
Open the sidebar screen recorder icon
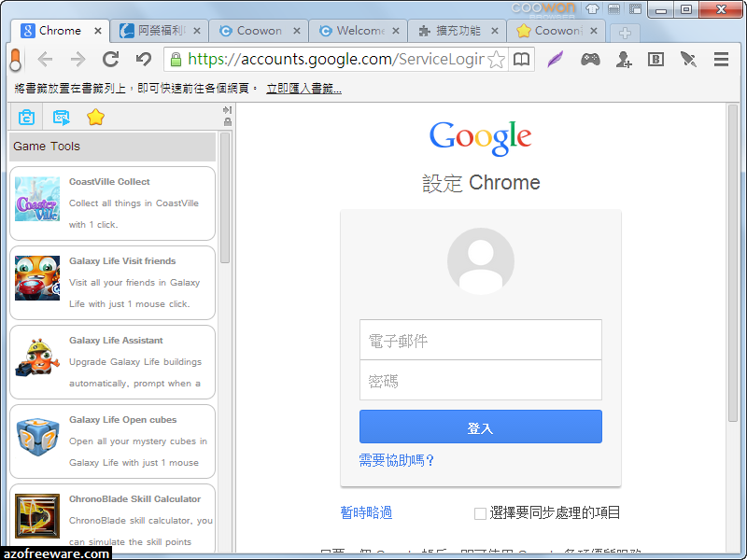[x=61, y=118]
